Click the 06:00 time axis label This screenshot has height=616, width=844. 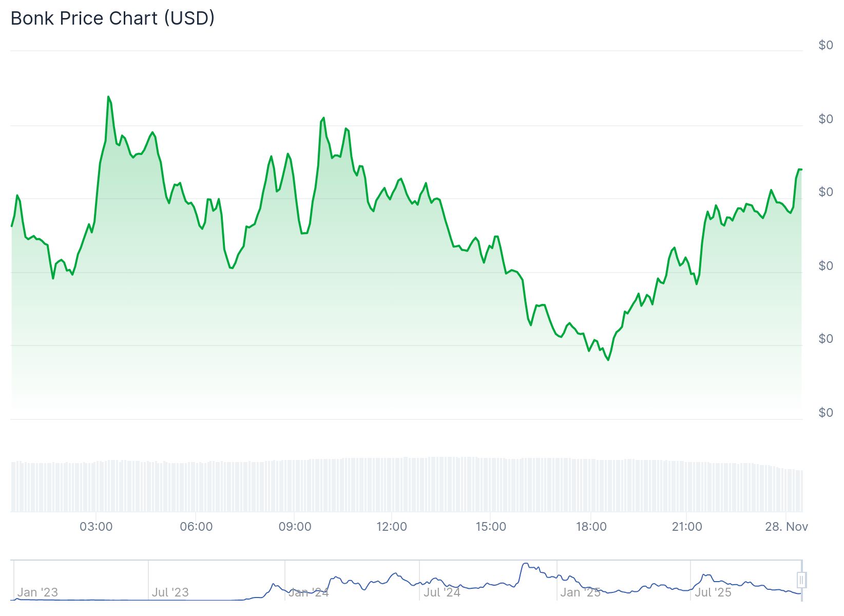[196, 527]
